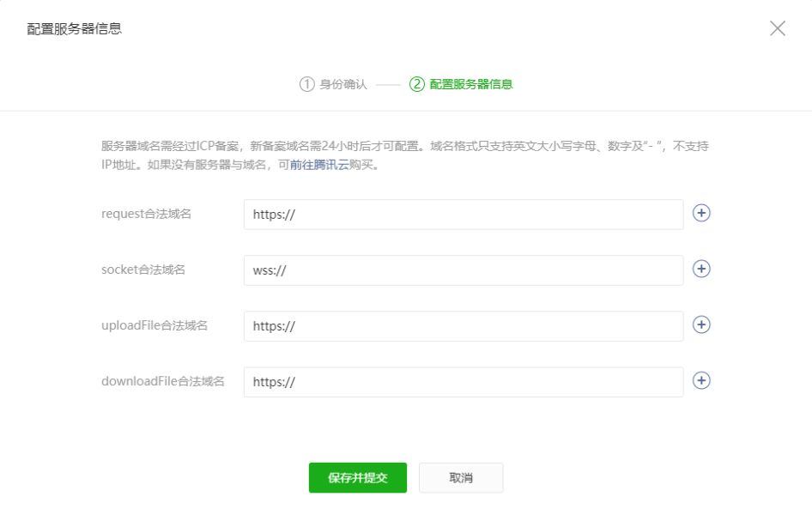
Task: Open the 前往腾讯云 link
Action: click(319, 165)
